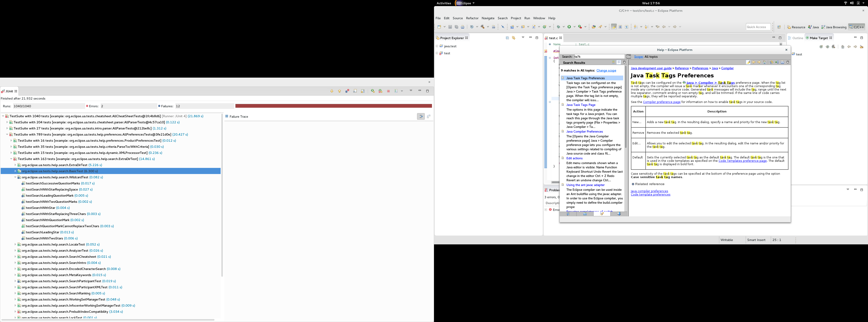868x322 pixels.
Task: Click JUnit red progress bar
Action: click(333, 106)
